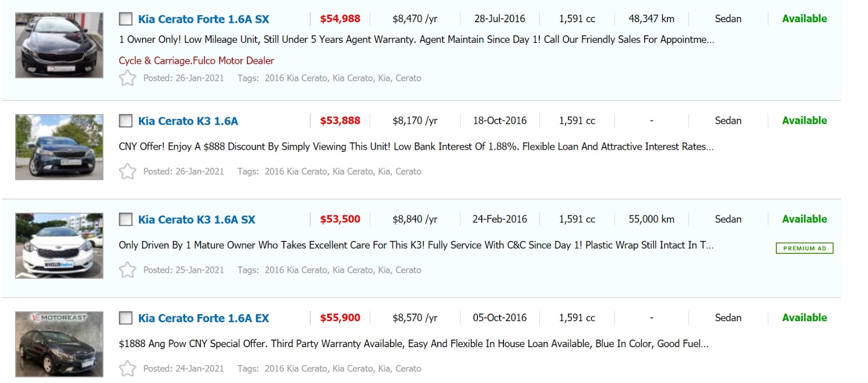Open the Kia Cerato Forte 1.6A SX listing title
This screenshot has height=383, width=868.
point(203,19)
